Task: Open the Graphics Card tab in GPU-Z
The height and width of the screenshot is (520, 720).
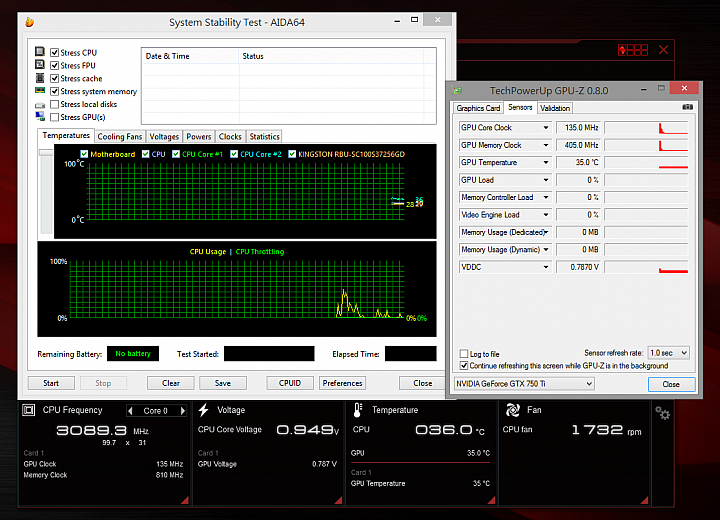Action: click(478, 108)
